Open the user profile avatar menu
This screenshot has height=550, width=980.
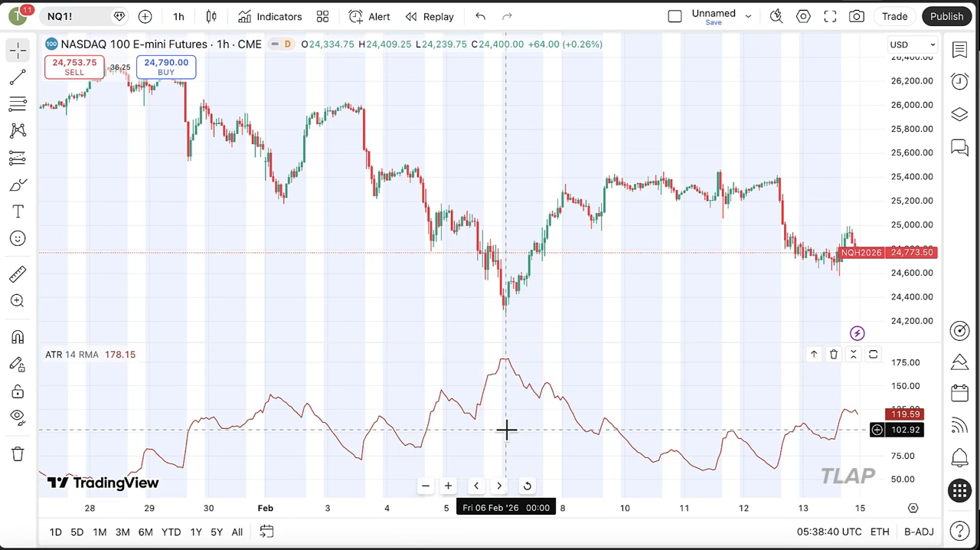click(18, 16)
